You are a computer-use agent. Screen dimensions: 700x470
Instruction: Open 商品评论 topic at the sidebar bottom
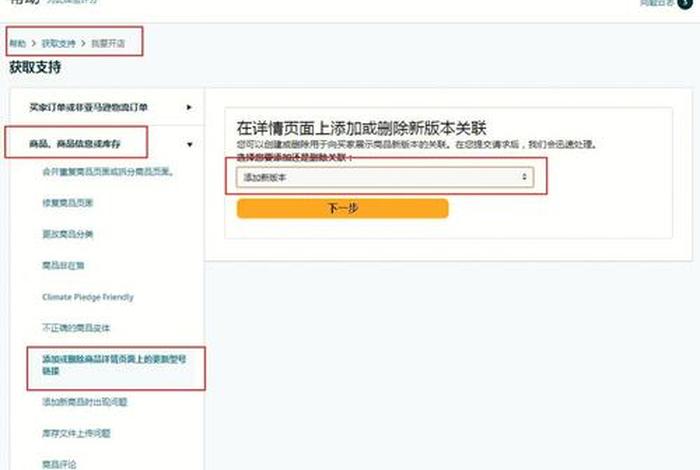59,464
